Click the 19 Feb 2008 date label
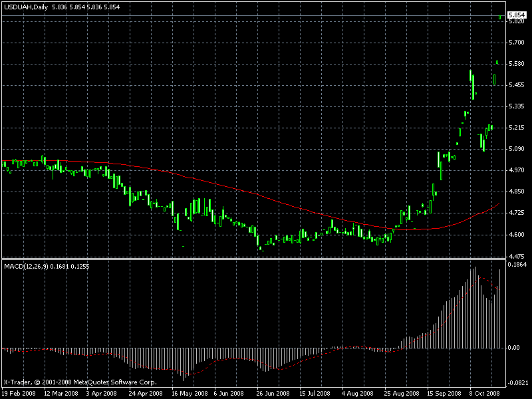This screenshot has width=532, height=399. [19, 394]
